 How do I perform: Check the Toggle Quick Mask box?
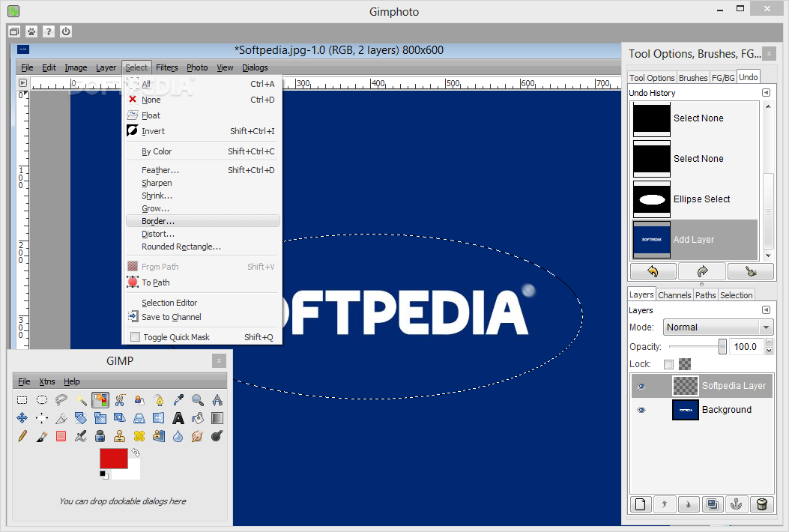(135, 337)
